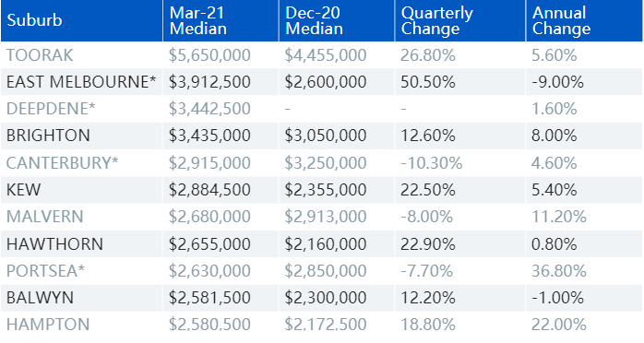Image resolution: width=644 pixels, height=343 pixels.
Task: Click the EAST MELBOURNE* suburb name
Action: coord(81,82)
